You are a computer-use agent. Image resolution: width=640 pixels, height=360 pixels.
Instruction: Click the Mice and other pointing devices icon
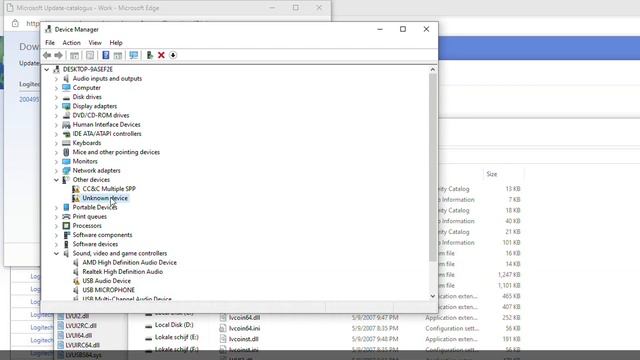[66, 152]
